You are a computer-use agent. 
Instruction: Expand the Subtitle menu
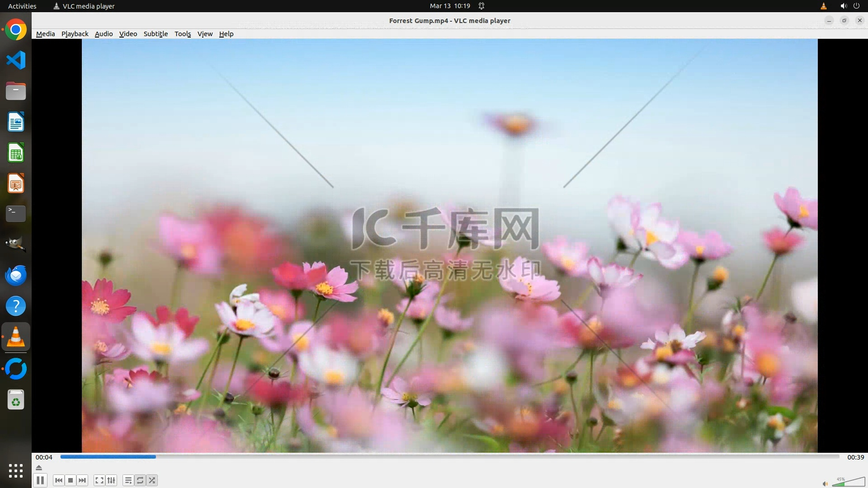[x=156, y=34]
